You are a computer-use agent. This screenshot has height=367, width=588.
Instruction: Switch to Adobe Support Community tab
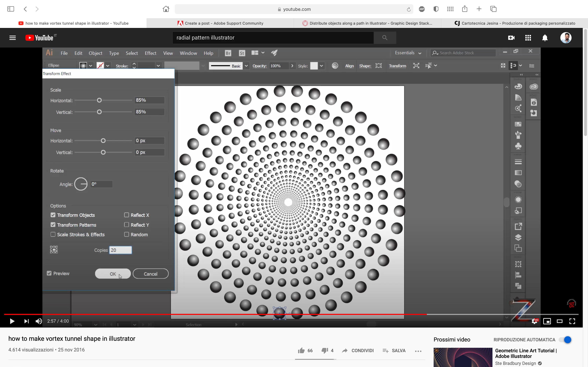coord(220,23)
